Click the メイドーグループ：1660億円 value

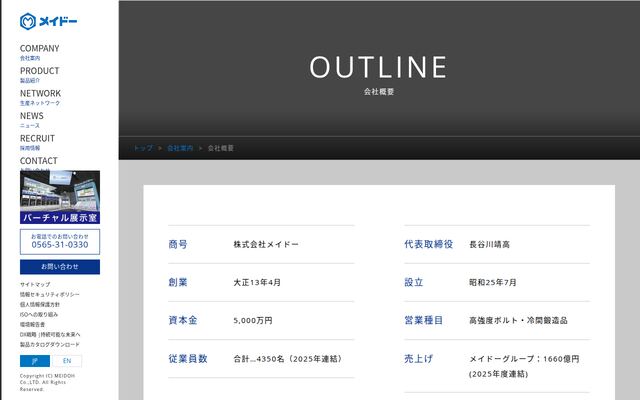tap(524, 359)
